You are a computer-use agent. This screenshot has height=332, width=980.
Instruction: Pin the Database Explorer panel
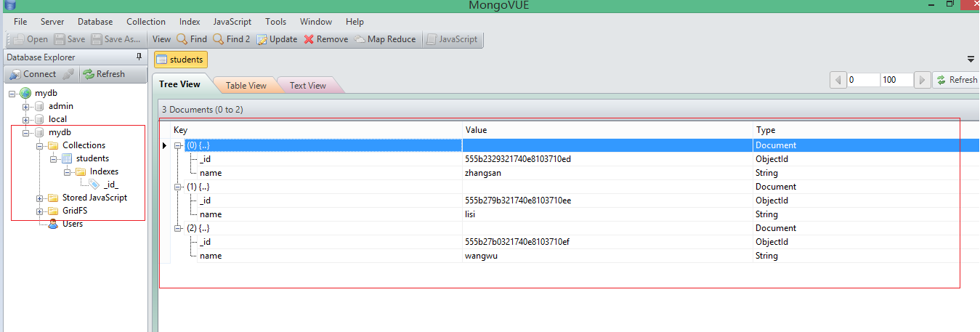(x=139, y=57)
